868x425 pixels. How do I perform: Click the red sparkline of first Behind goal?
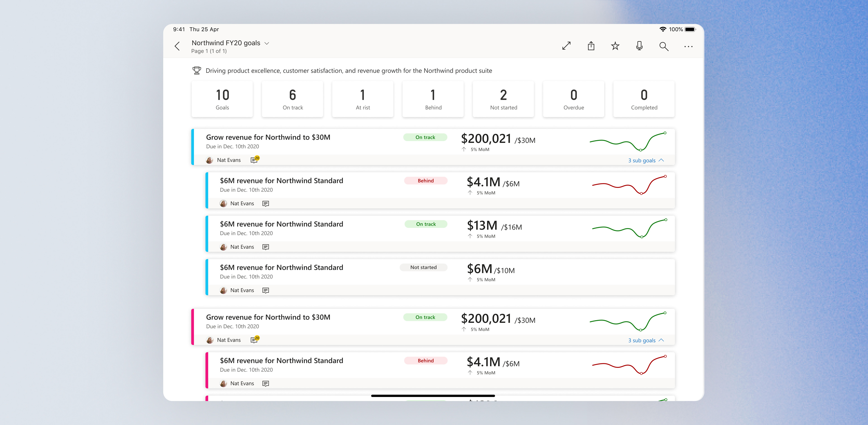click(629, 185)
